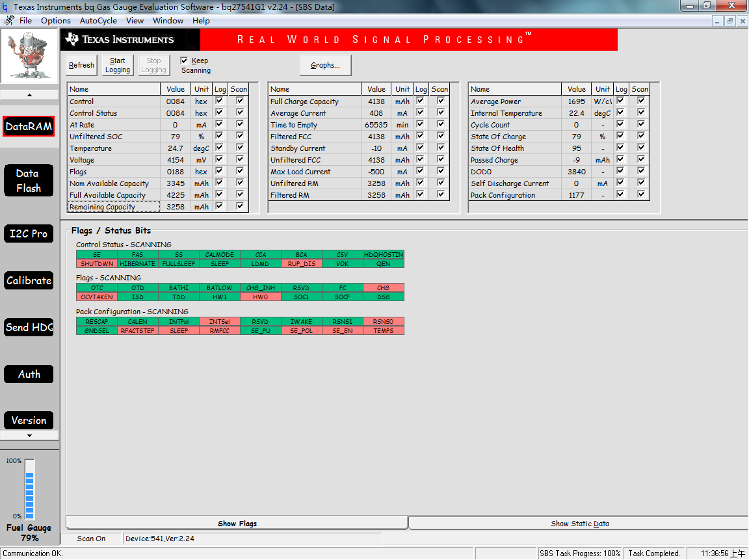The width and height of the screenshot is (749, 560).
Task: Click the Name column header in first table
Action: [114, 89]
